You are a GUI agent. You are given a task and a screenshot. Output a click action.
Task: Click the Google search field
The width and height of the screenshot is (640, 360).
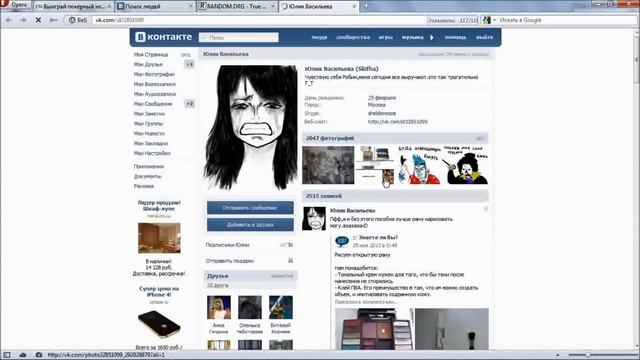pyautogui.click(x=565, y=20)
